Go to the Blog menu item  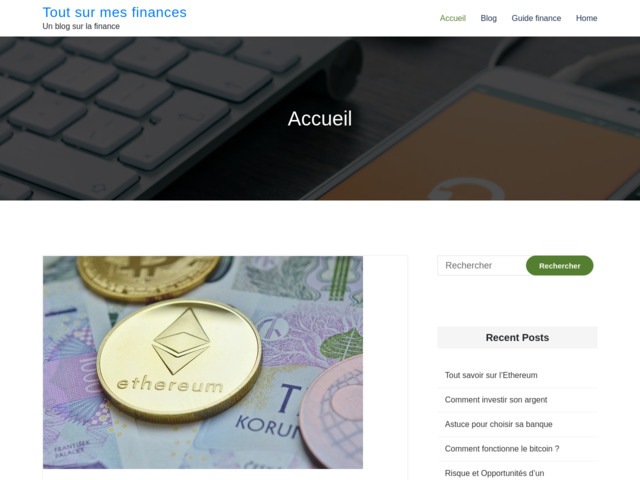[489, 18]
